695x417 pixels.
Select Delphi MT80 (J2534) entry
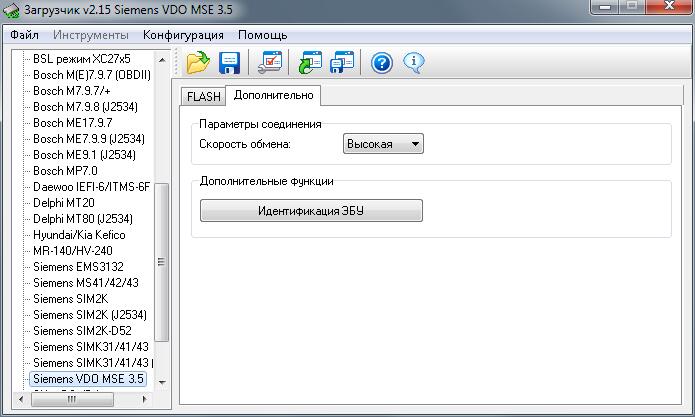point(83,218)
